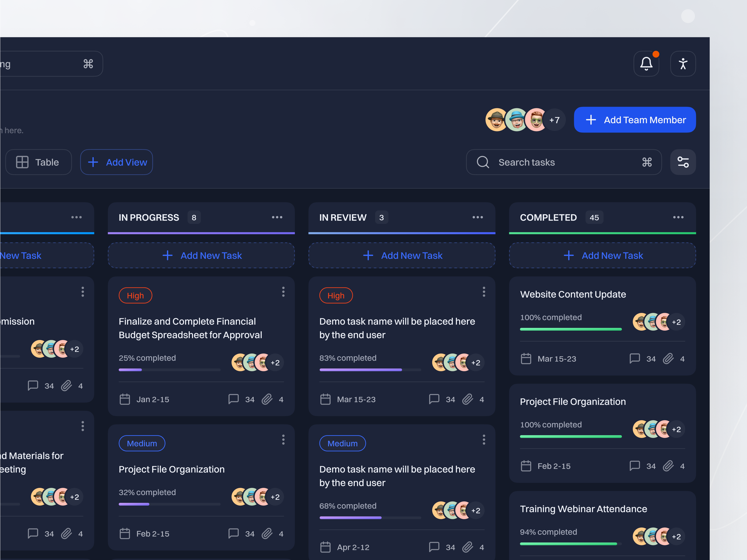Click the accessibility figure icon

[683, 64]
